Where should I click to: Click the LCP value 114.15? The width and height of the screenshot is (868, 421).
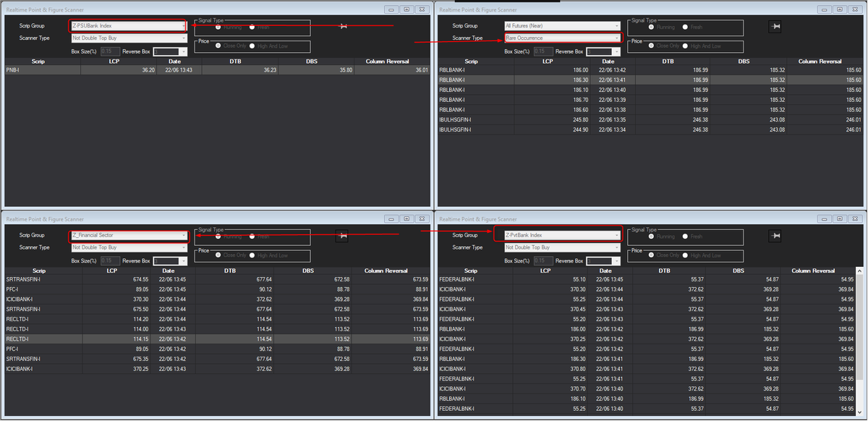[140, 339]
